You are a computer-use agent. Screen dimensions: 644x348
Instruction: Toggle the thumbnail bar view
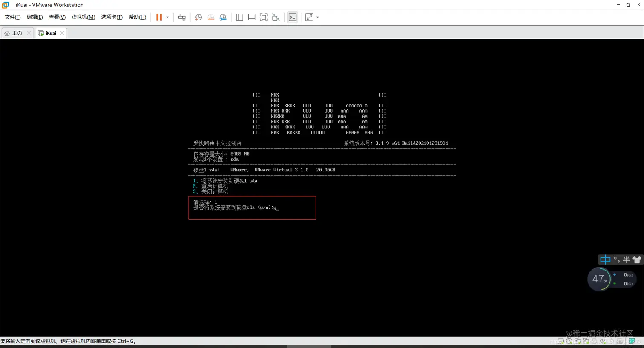pyautogui.click(x=252, y=17)
